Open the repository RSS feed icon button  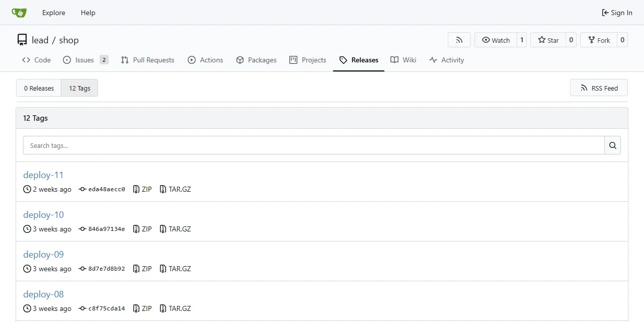click(x=459, y=40)
